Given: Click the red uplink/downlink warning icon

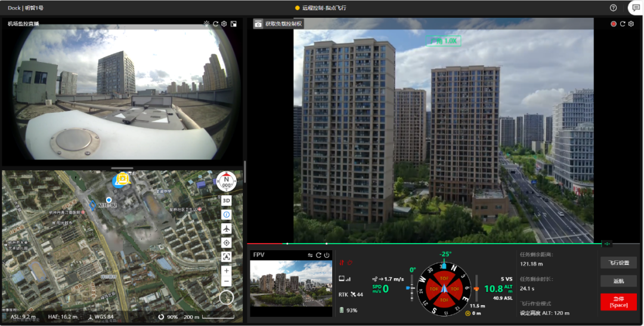Looking at the screenshot, I should pyautogui.click(x=341, y=263).
